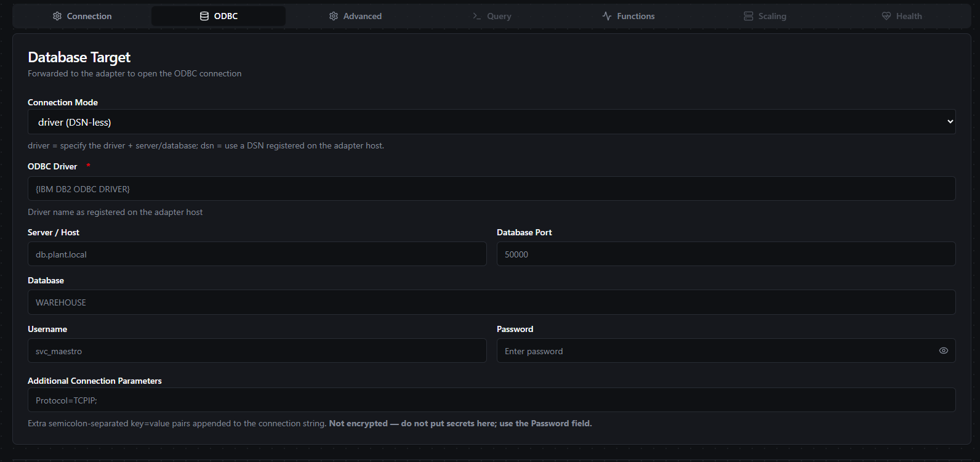Open the Connection Mode dropdown

pyautogui.click(x=491, y=122)
